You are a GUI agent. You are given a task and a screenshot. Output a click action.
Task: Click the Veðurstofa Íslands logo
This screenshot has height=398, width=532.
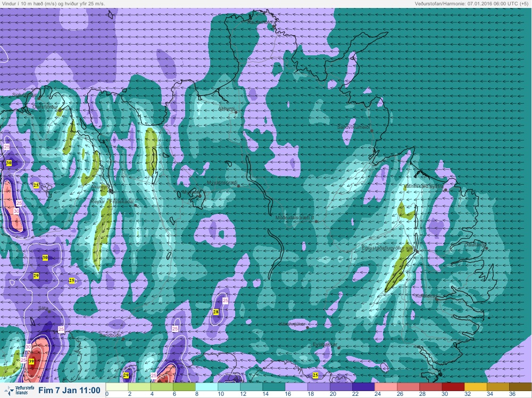20,390
